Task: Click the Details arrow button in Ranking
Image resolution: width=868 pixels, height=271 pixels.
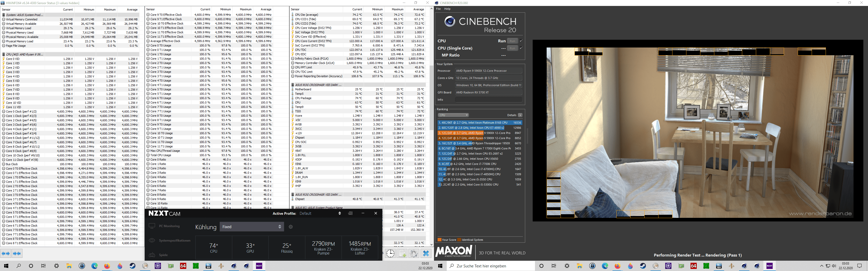Action: [x=520, y=115]
